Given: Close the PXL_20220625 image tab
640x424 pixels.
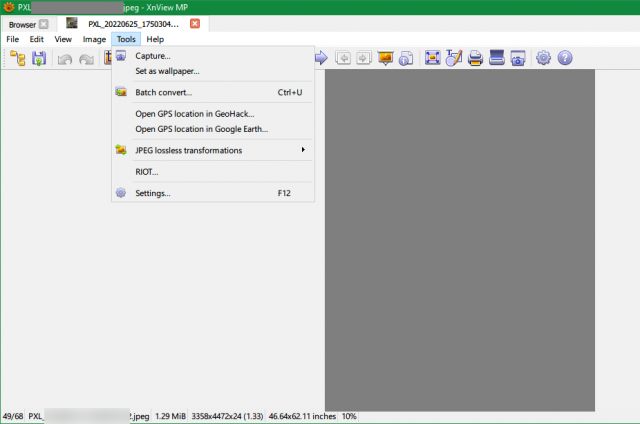Looking at the screenshot, I should [195, 24].
